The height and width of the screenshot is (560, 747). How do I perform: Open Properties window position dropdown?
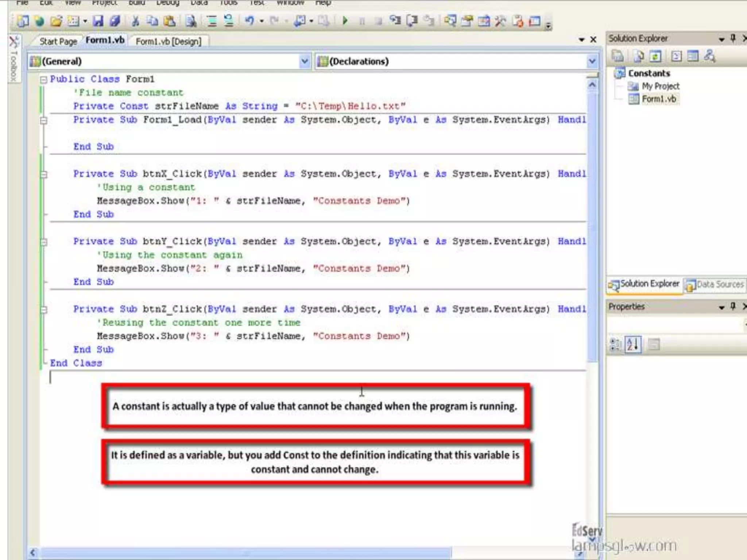coord(721,307)
